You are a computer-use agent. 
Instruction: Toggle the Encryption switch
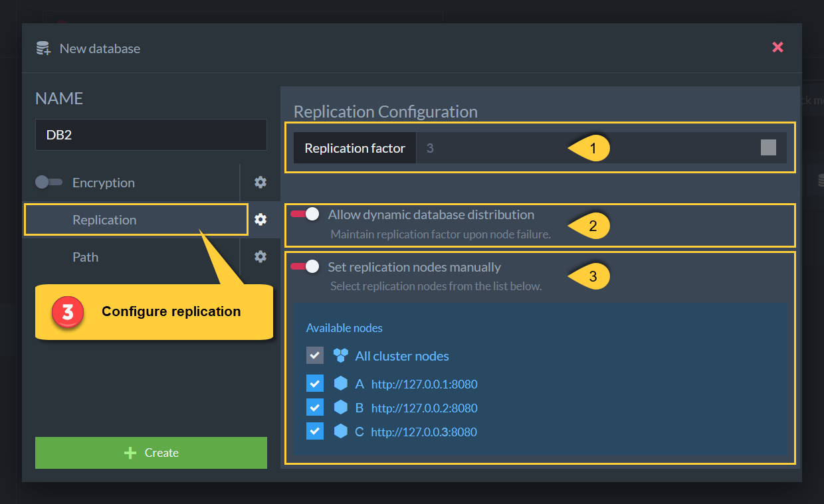point(49,182)
